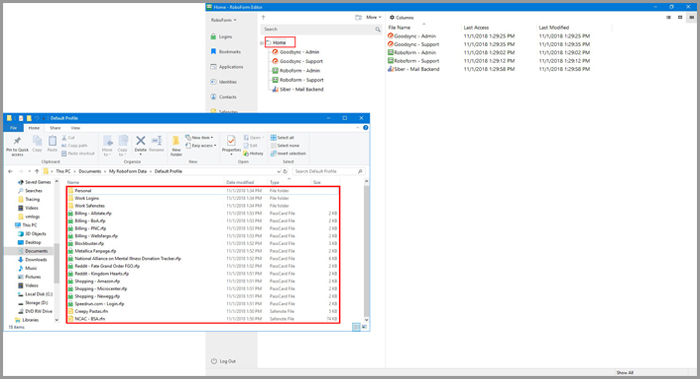This screenshot has height=379, width=700.
Task: Click Paste shortcut in Explorer ribbon
Action: coord(78,154)
